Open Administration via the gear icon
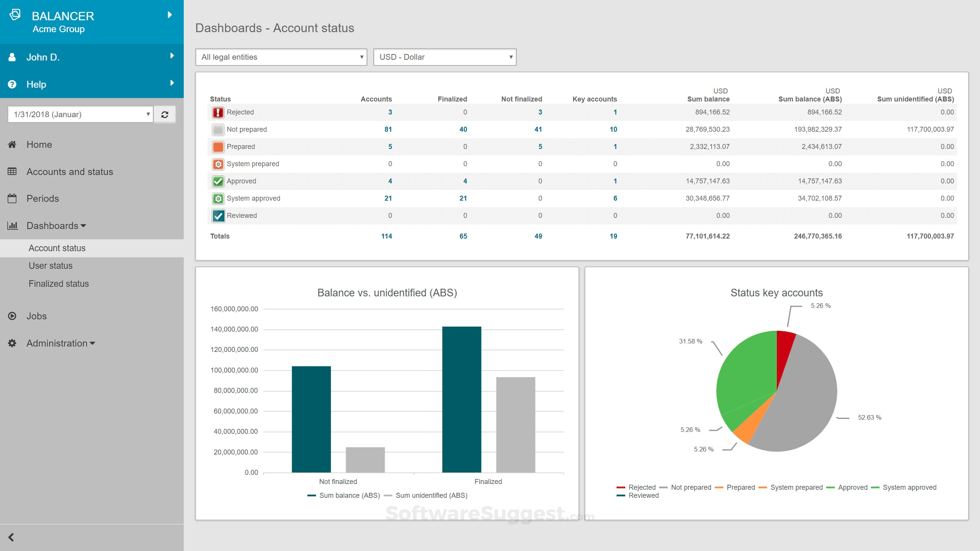The width and height of the screenshot is (980, 551). (13, 343)
